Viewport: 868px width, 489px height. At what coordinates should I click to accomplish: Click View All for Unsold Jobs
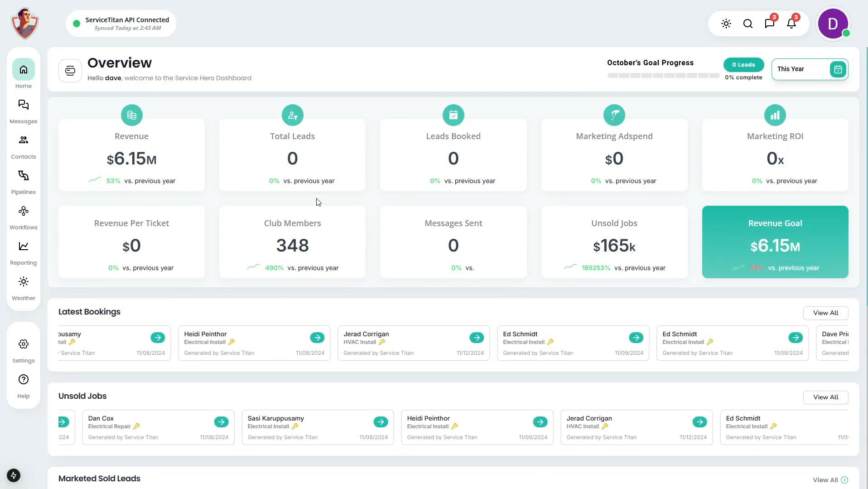click(x=825, y=397)
